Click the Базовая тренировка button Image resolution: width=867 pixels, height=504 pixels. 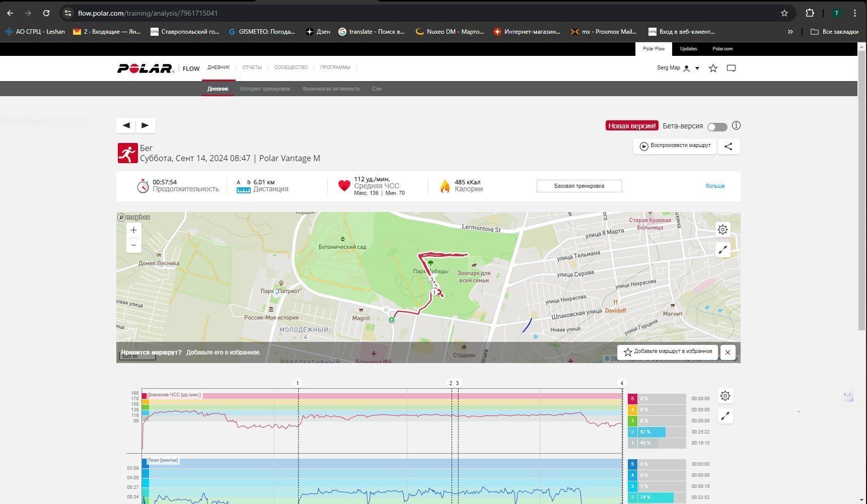pos(579,186)
